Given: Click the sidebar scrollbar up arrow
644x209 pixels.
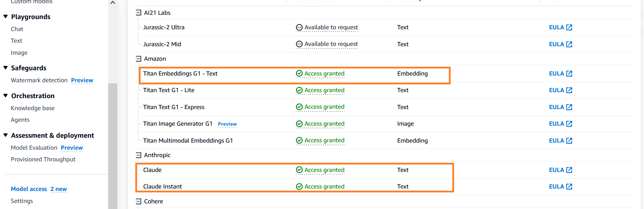Looking at the screenshot, I should coord(113,2).
